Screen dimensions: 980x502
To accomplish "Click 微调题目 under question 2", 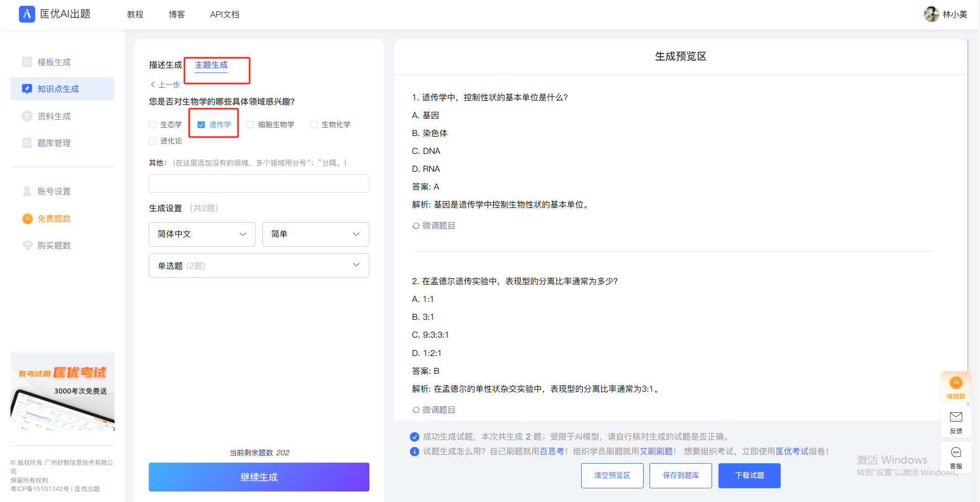I will [x=439, y=410].
